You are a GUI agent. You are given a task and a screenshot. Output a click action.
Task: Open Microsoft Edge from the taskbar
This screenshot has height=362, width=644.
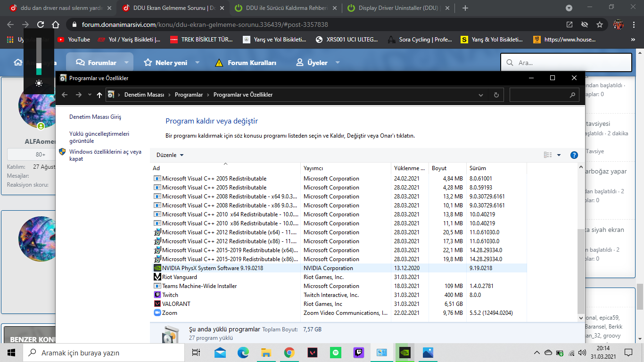[x=243, y=353]
